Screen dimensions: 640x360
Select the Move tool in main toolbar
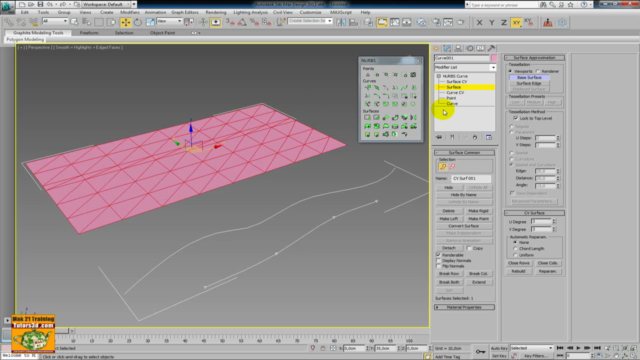point(126,22)
